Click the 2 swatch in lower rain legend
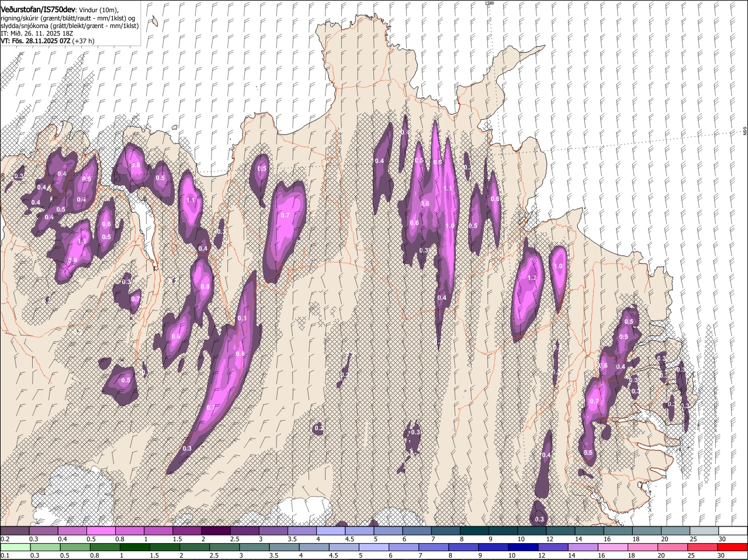The width and height of the screenshot is (748, 560). point(195,548)
